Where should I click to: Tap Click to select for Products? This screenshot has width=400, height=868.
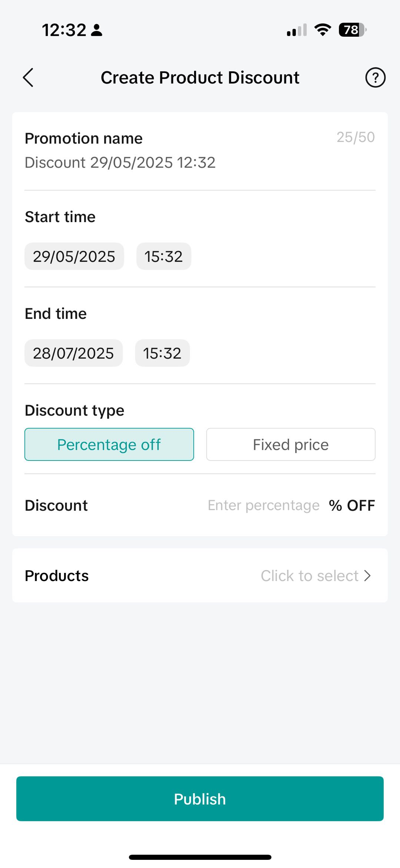(x=309, y=576)
